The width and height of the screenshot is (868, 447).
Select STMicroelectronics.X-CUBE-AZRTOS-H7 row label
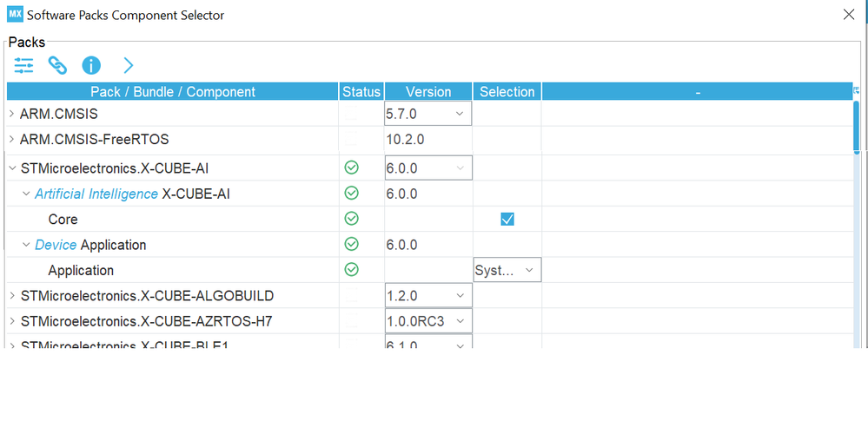click(147, 321)
